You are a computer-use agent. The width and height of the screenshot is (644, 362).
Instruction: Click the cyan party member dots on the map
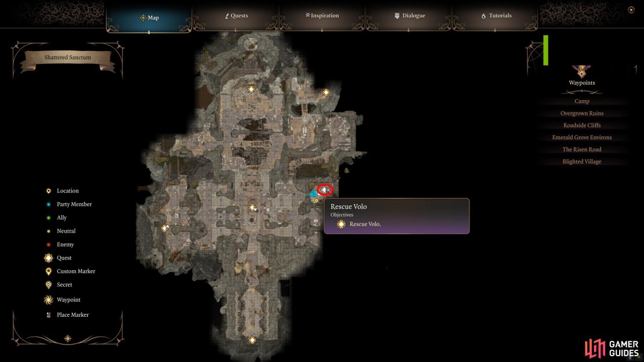click(314, 194)
